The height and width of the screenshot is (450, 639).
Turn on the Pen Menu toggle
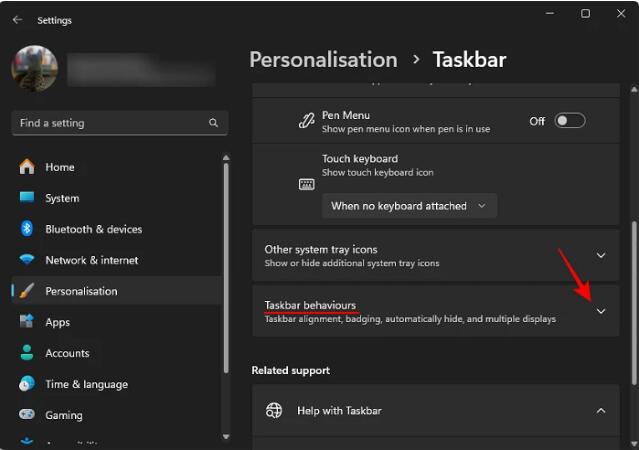click(569, 121)
